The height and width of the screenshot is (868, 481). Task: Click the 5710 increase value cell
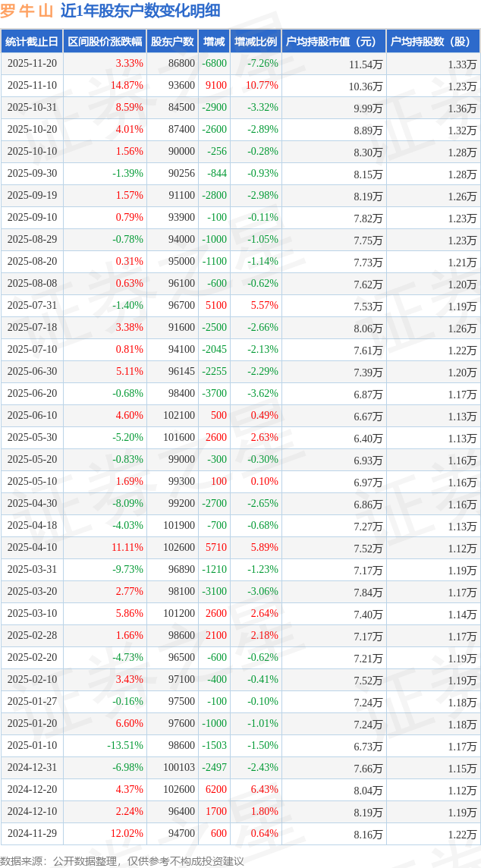(215, 548)
